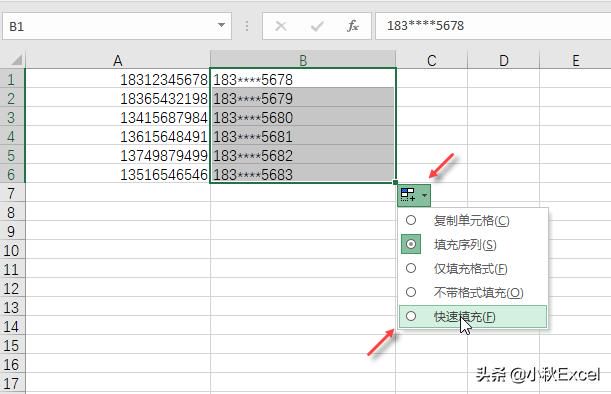Expand the Name Box dropdown arrow
This screenshot has width=611, height=394.
pyautogui.click(x=221, y=26)
